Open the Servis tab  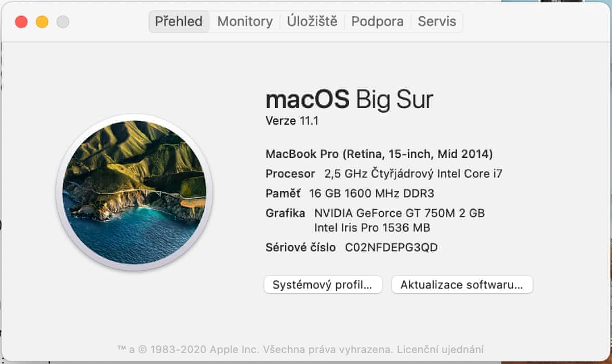click(437, 21)
